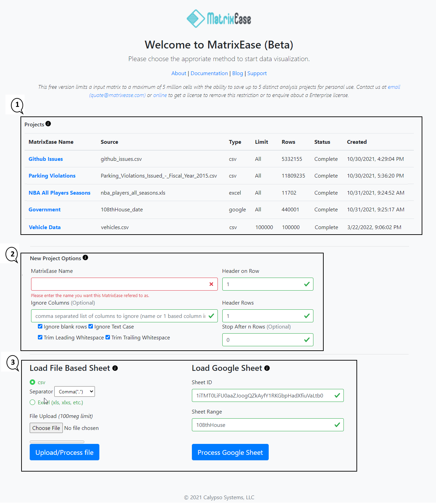Click the info icon next to Projects
The image size is (436, 504).
tap(48, 124)
